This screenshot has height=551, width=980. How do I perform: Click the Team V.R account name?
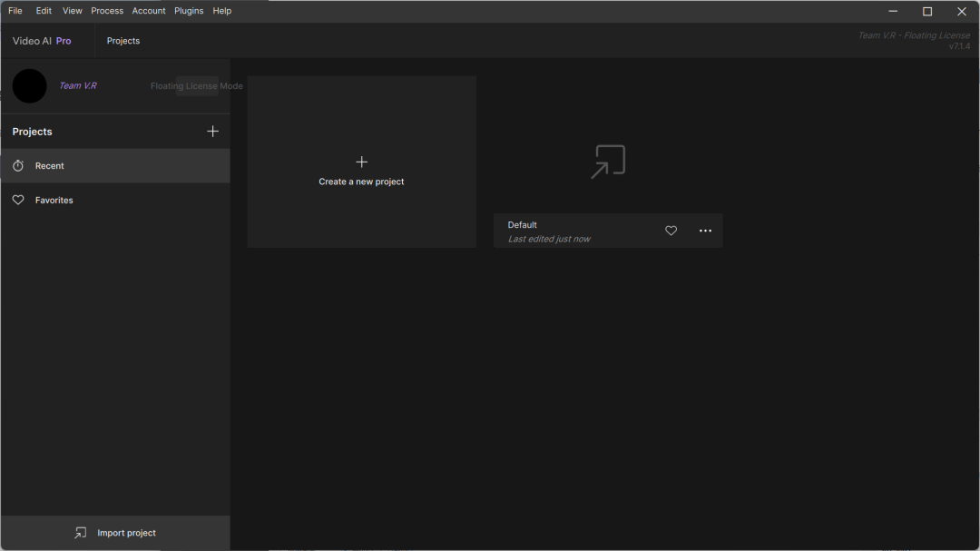(x=78, y=86)
